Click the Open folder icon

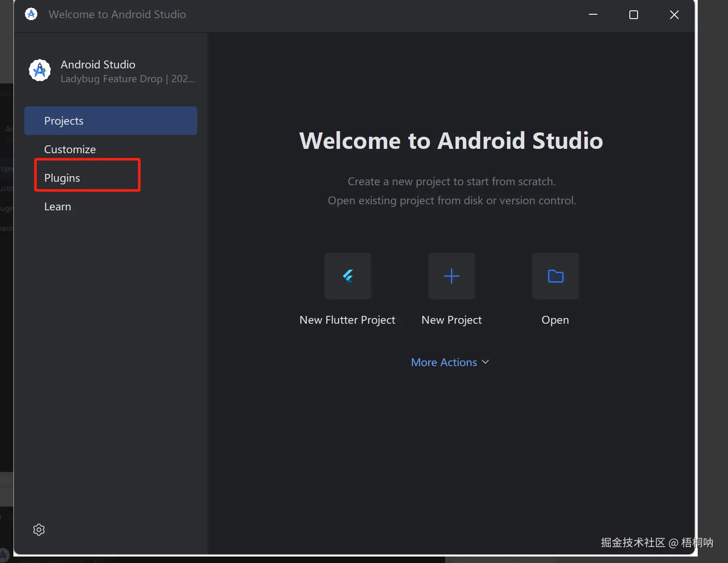555,276
